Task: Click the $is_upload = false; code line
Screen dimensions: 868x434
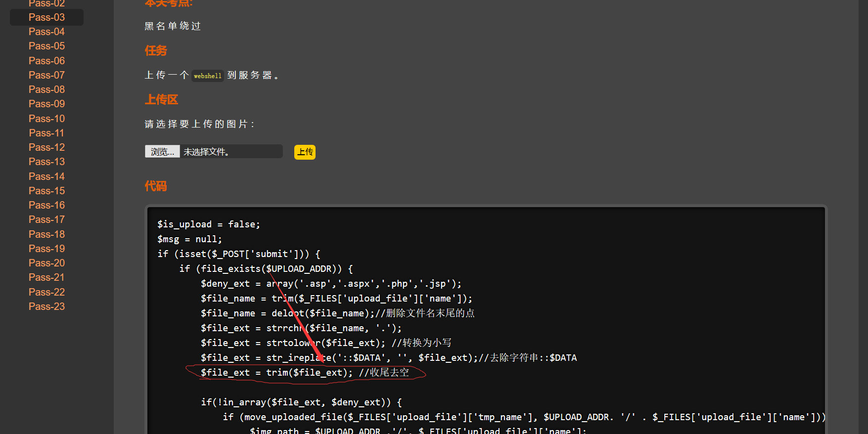Action: [209, 224]
